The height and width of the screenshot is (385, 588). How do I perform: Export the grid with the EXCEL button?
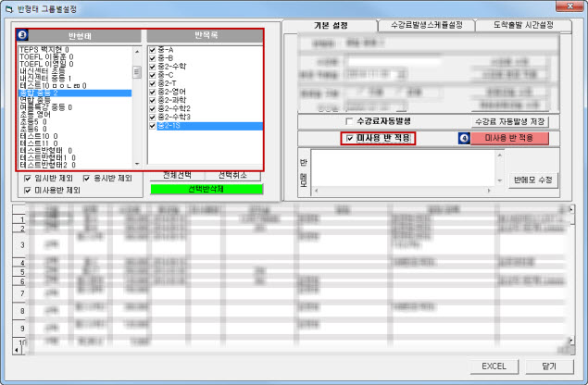pyautogui.click(x=494, y=366)
